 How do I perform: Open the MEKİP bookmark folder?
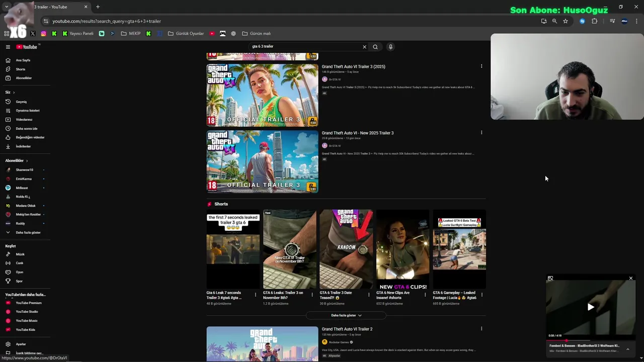tap(131, 34)
